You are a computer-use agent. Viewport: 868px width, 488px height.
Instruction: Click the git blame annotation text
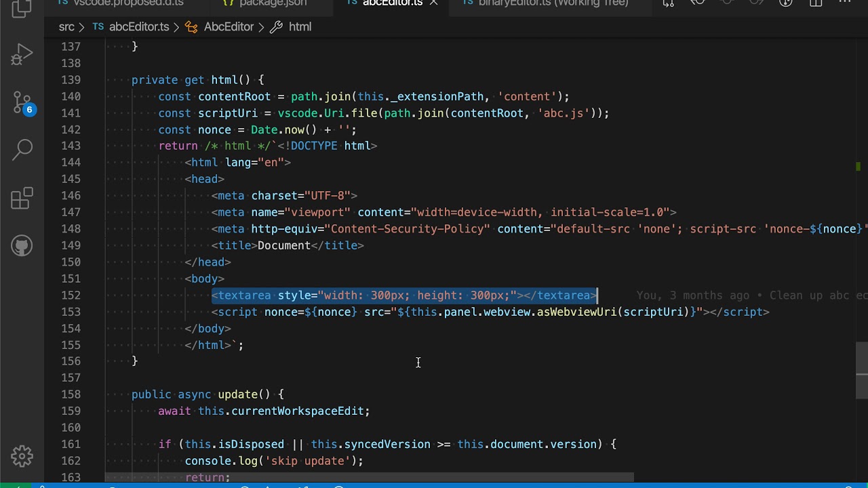(x=751, y=296)
